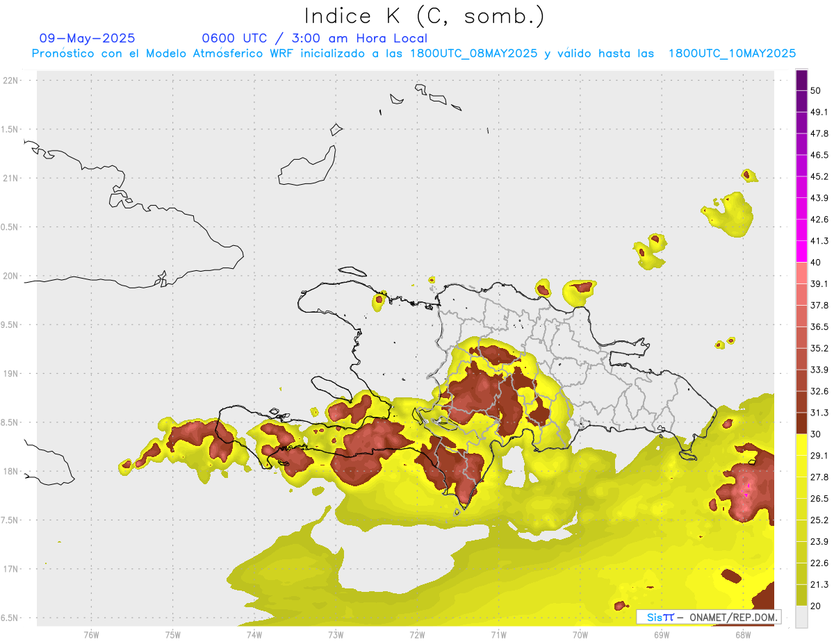Click the longitude label "69W"
The width and height of the screenshot is (834, 644).
click(x=661, y=634)
